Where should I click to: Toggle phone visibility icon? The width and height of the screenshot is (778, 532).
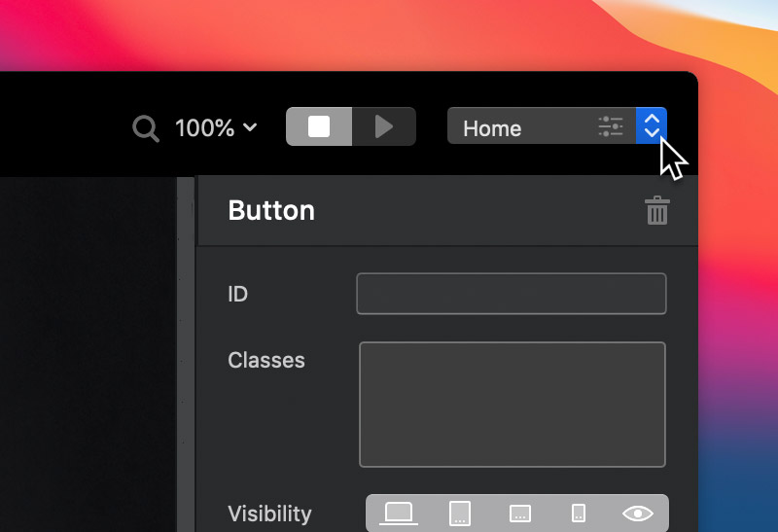pos(579,514)
